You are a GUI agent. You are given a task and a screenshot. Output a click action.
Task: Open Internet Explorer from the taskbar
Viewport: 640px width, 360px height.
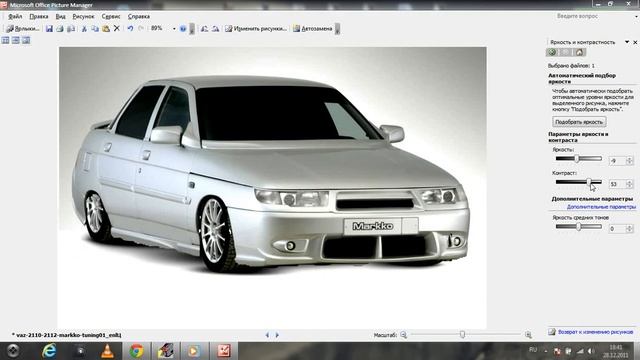(49, 351)
